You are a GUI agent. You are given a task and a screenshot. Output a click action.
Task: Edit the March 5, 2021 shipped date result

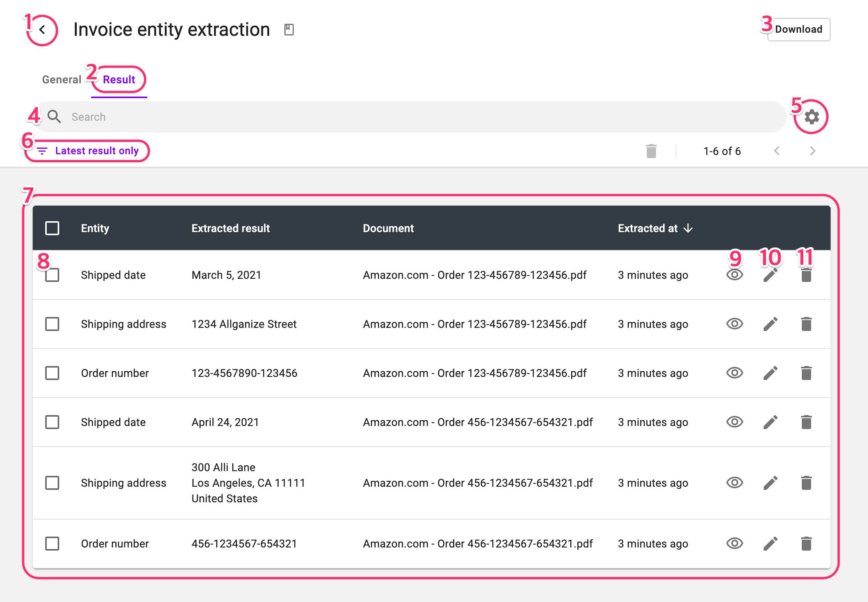[770, 275]
